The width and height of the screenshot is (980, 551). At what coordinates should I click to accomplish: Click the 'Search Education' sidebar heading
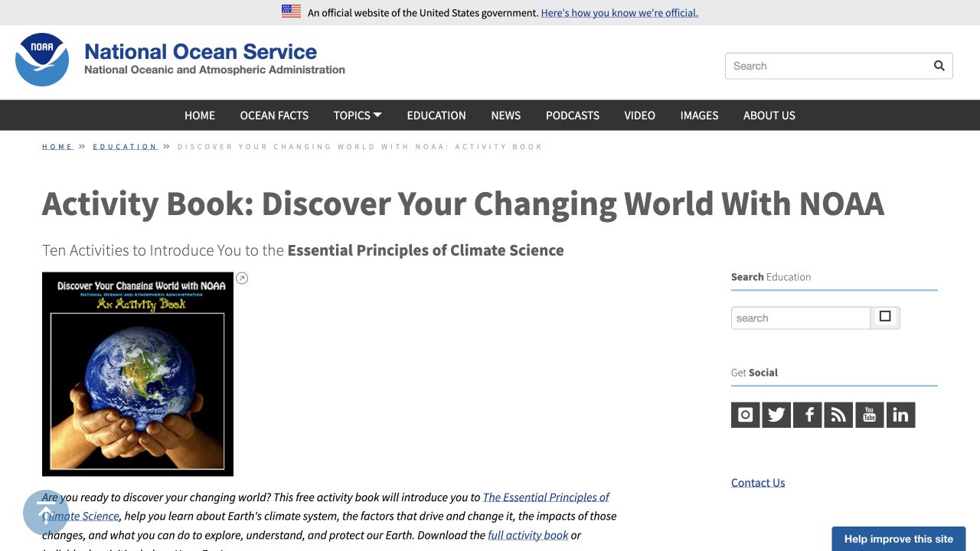point(771,277)
